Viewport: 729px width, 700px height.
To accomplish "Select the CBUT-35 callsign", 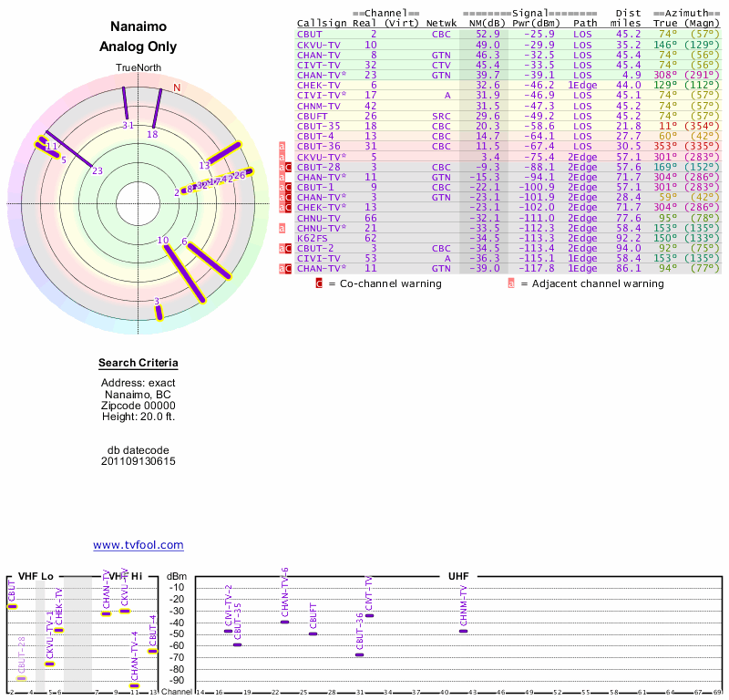I will point(319,126).
